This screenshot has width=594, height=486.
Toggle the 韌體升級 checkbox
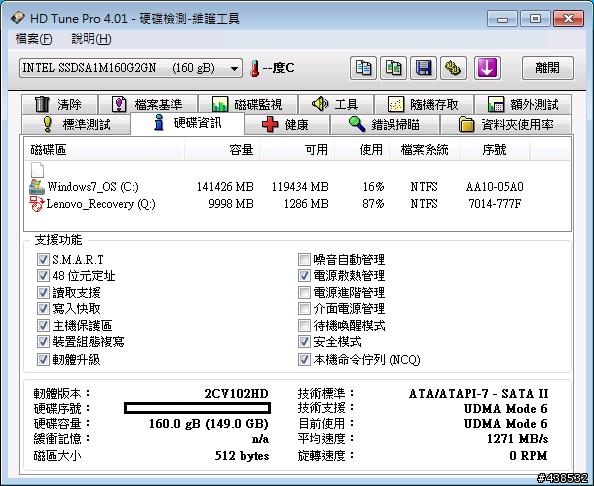[x=43, y=359]
